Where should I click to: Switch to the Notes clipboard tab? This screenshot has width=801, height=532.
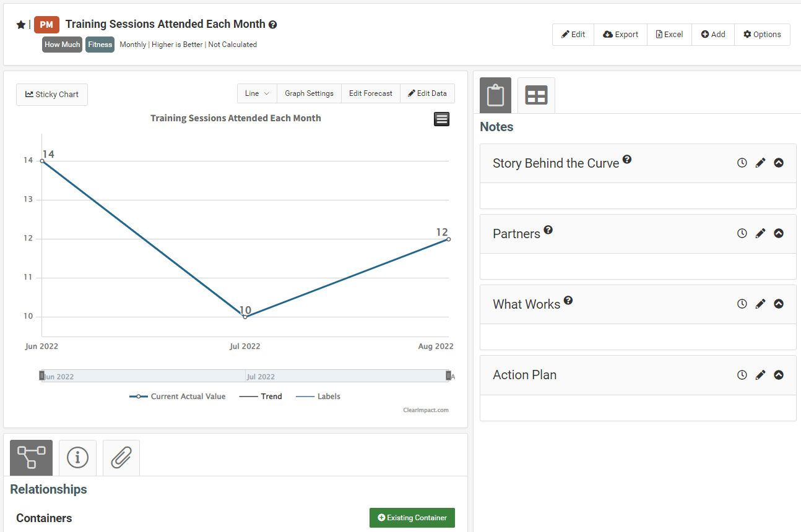(x=495, y=95)
